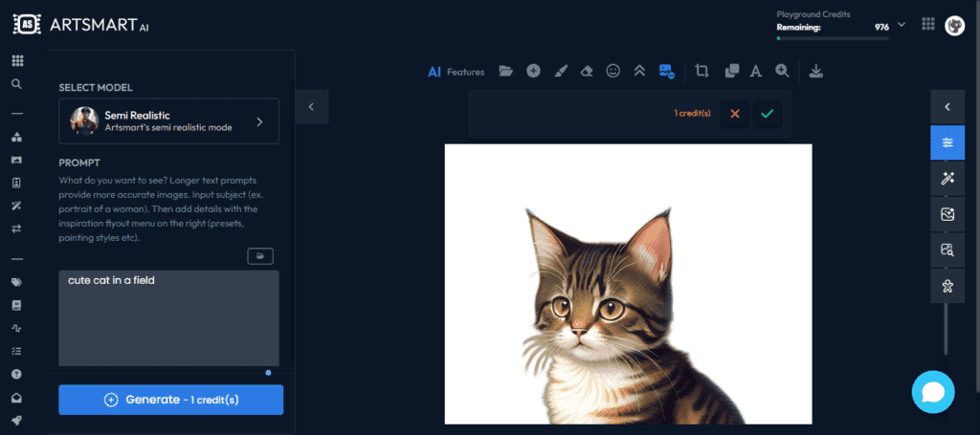Open the image sparkle tab on right
This screenshot has height=435, width=980.
(x=947, y=215)
